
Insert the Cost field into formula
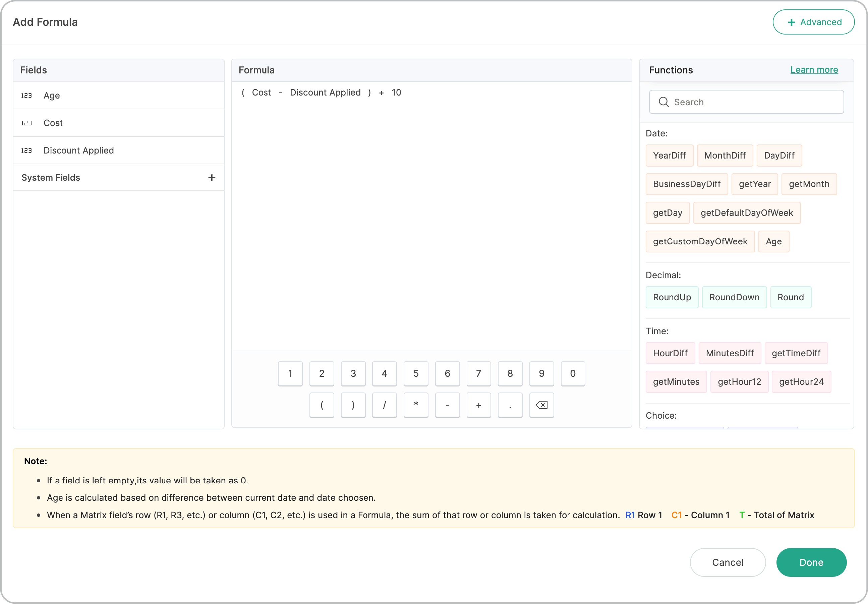click(x=53, y=123)
